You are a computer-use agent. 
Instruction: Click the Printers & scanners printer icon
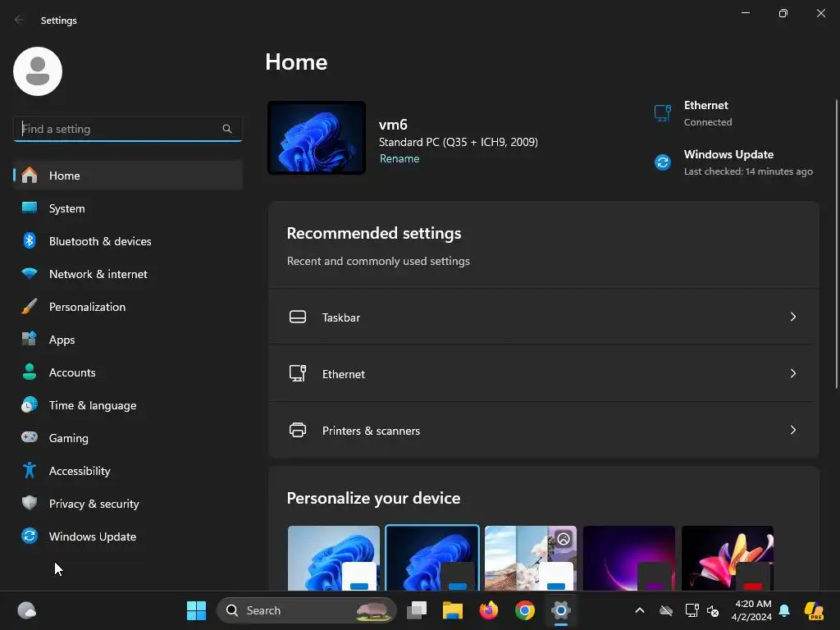[x=298, y=430]
